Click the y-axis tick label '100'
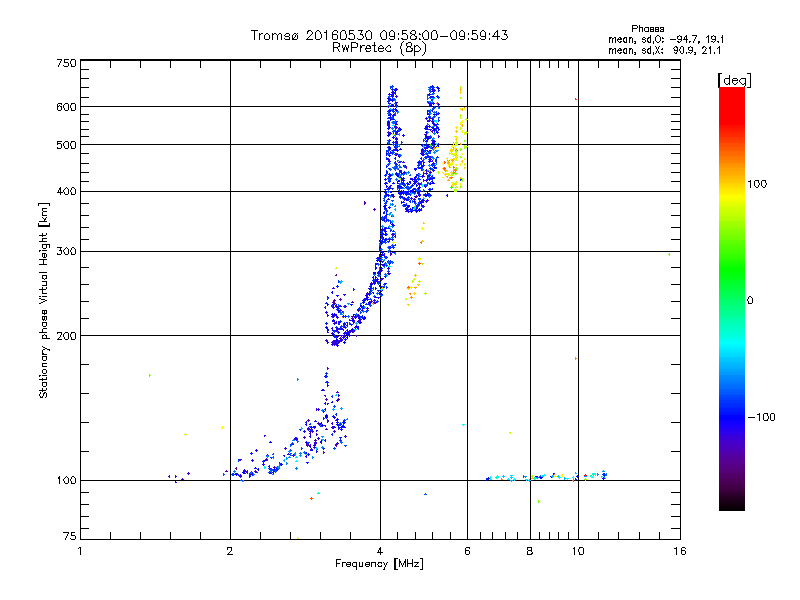800x600 pixels. click(x=66, y=480)
